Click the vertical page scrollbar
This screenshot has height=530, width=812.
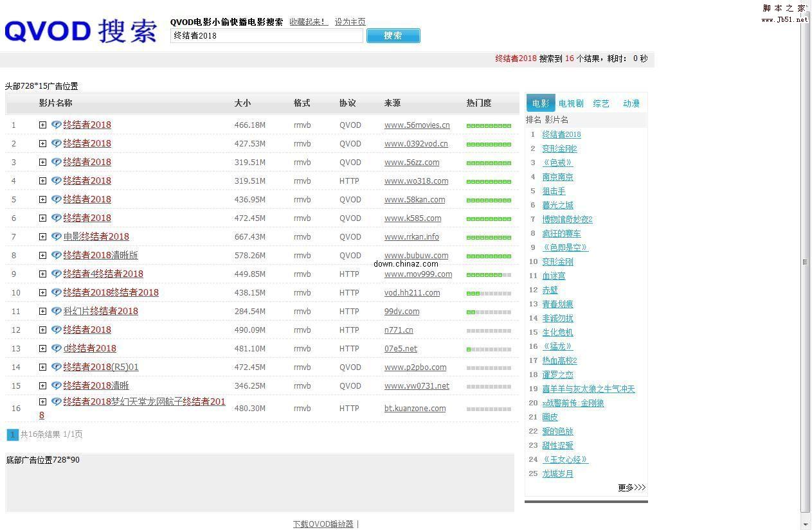coord(805,262)
